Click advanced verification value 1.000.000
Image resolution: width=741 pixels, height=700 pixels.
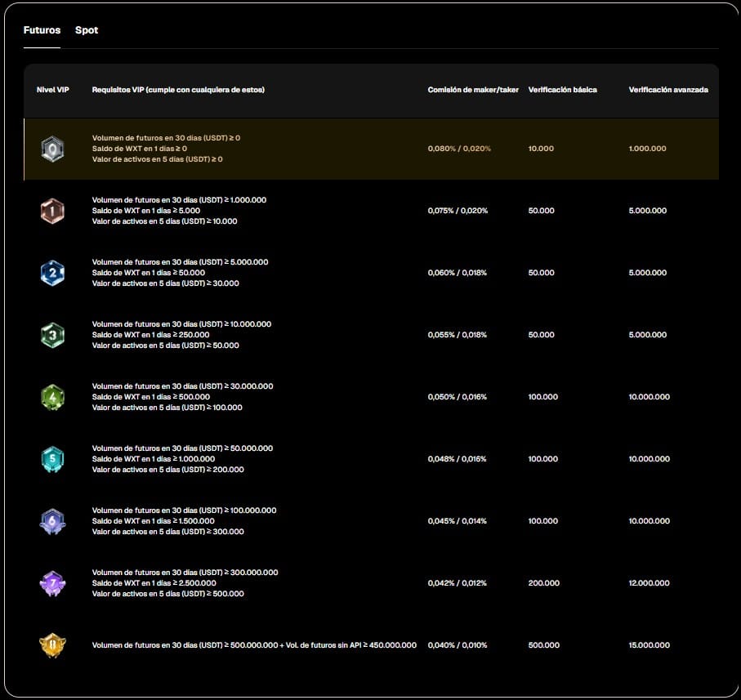click(647, 149)
